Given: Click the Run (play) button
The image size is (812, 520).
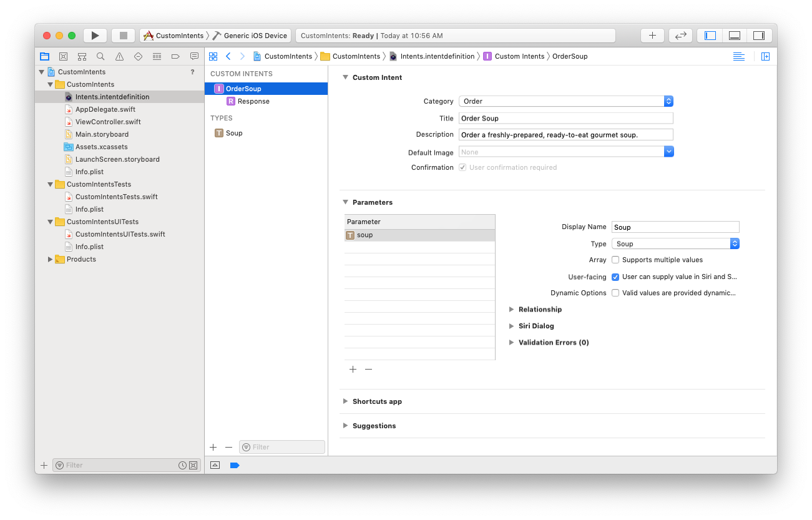Looking at the screenshot, I should [95, 36].
